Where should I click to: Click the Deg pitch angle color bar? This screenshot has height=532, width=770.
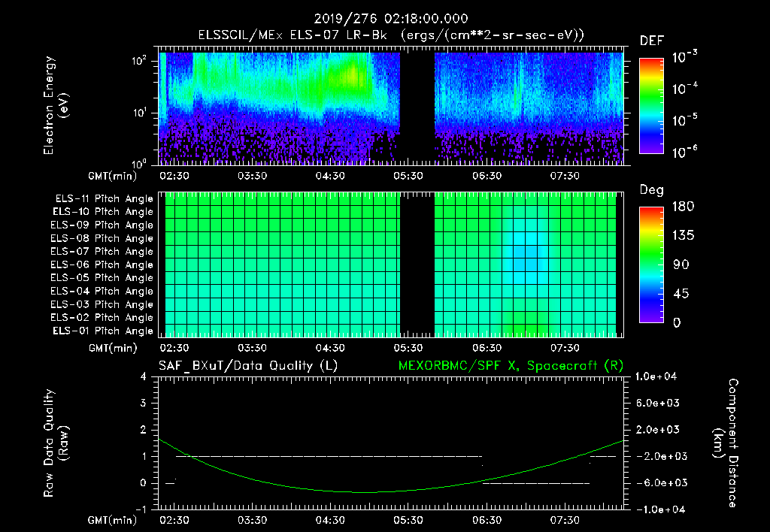(651, 264)
